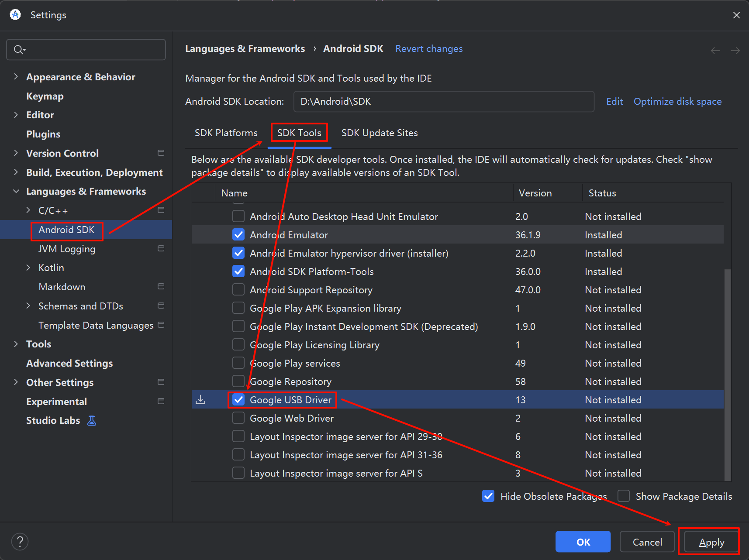Click the project-level icon next to Markdown
This screenshot has height=560, width=749.
(161, 286)
